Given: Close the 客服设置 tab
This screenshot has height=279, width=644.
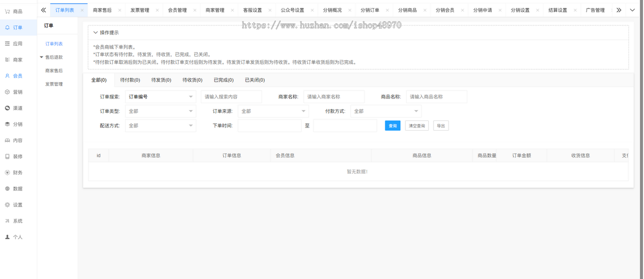Looking at the screenshot, I should tap(270, 10).
